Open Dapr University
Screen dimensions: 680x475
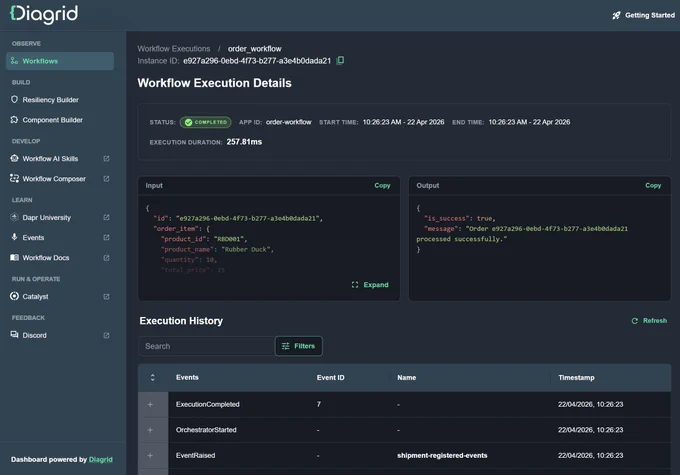46,218
